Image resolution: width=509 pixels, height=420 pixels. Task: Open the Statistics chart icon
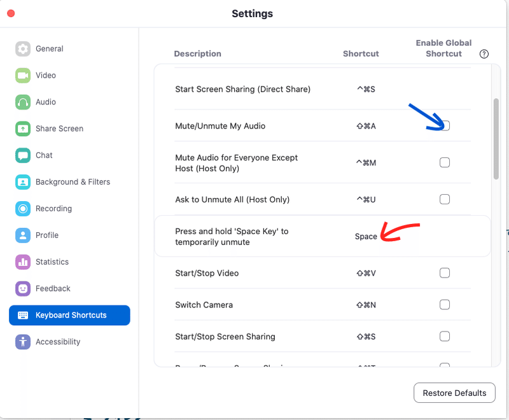[23, 262]
